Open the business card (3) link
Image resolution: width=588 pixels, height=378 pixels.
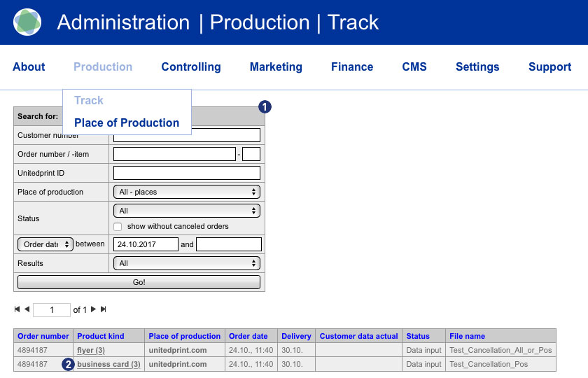(108, 364)
